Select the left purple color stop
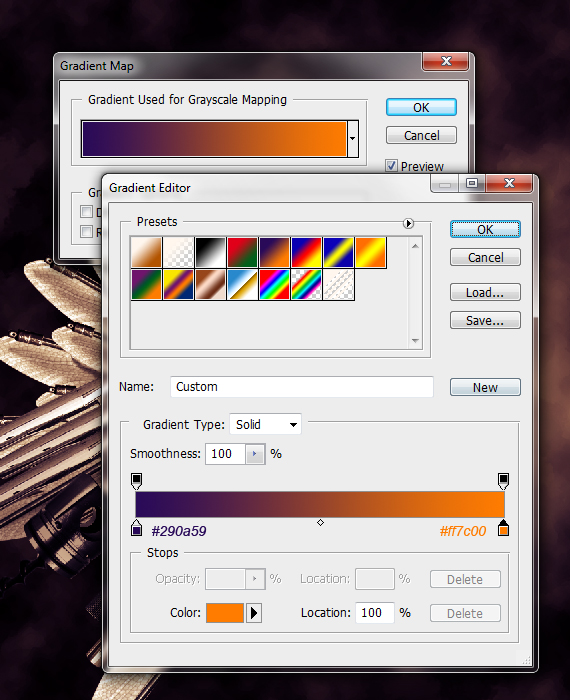 pos(137,528)
